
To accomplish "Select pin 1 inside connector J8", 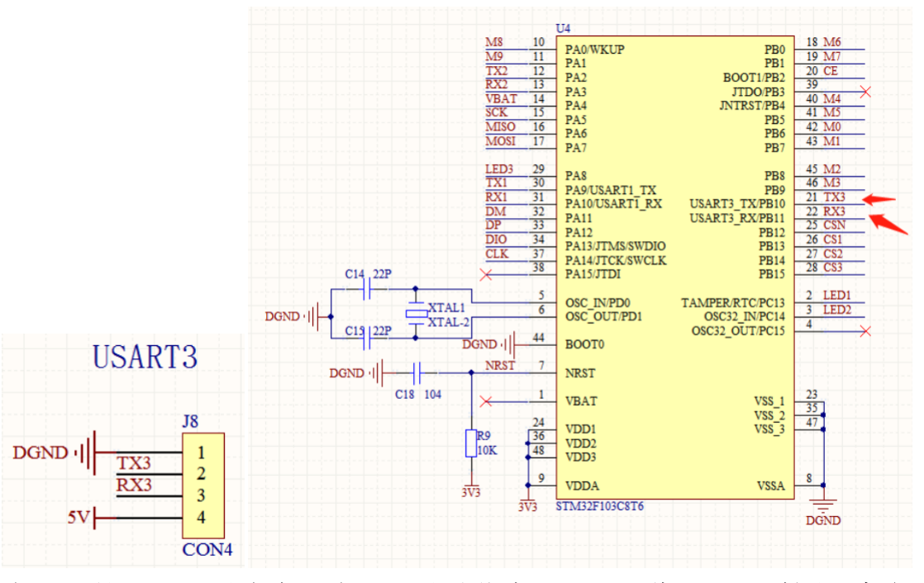I will tap(201, 453).
